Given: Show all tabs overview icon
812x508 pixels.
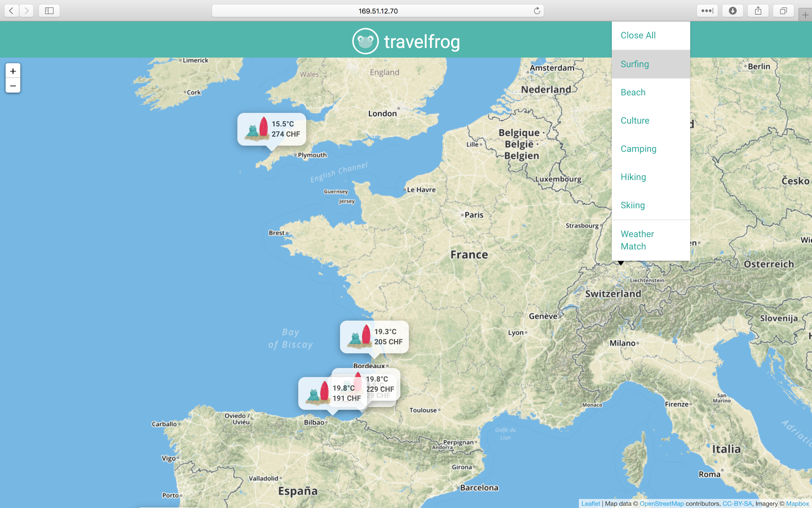Looking at the screenshot, I should click(783, 11).
